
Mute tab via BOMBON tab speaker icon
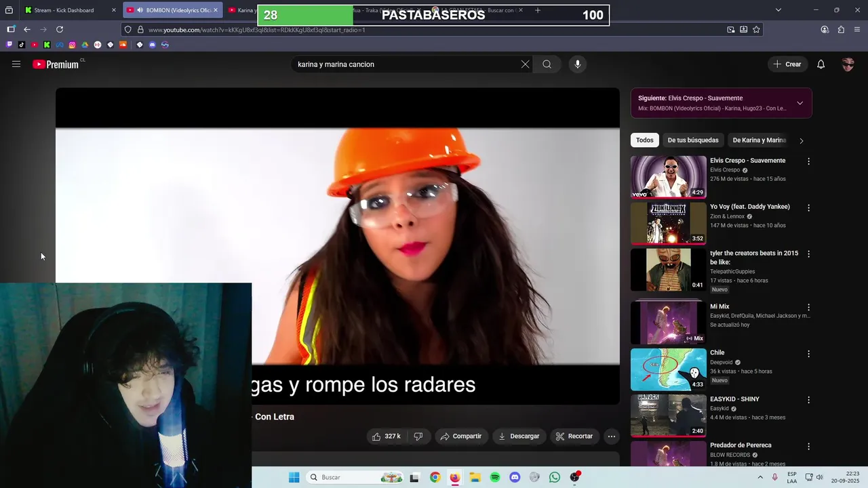[x=140, y=10]
